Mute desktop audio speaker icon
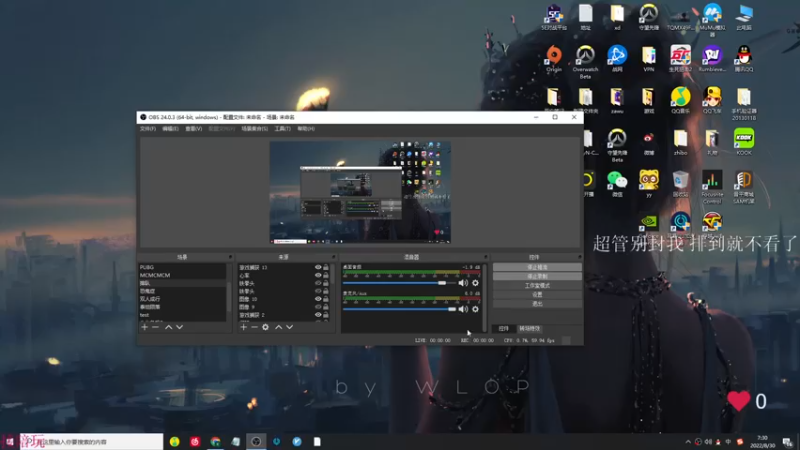 (463, 283)
